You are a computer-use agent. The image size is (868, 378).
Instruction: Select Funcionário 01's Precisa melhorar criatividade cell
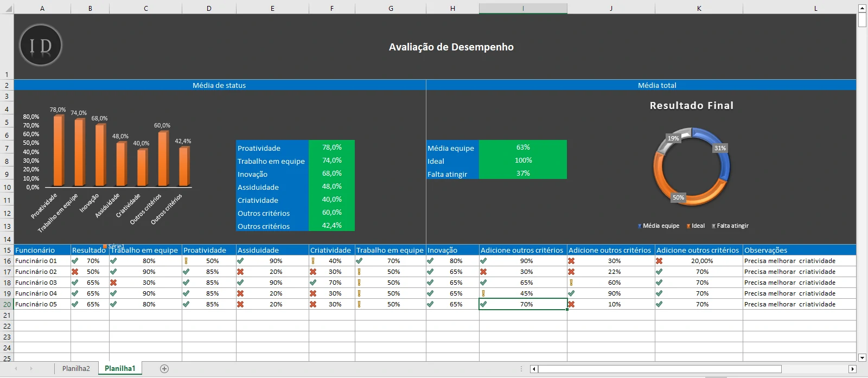[x=800, y=261]
